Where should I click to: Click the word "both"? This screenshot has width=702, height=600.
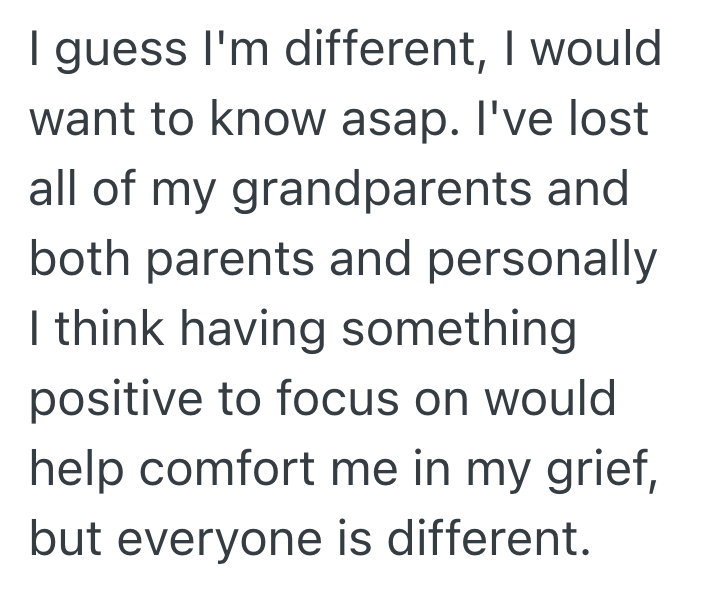click(79, 260)
